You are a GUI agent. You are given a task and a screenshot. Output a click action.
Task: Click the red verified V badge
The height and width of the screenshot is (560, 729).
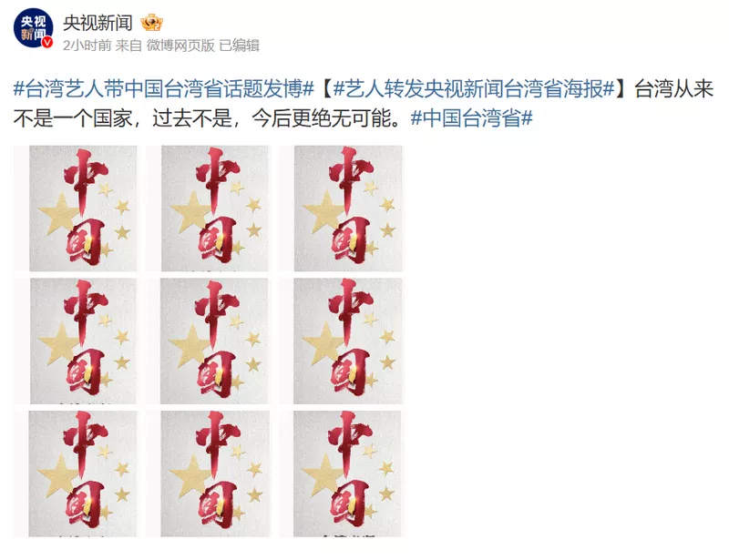(x=47, y=42)
